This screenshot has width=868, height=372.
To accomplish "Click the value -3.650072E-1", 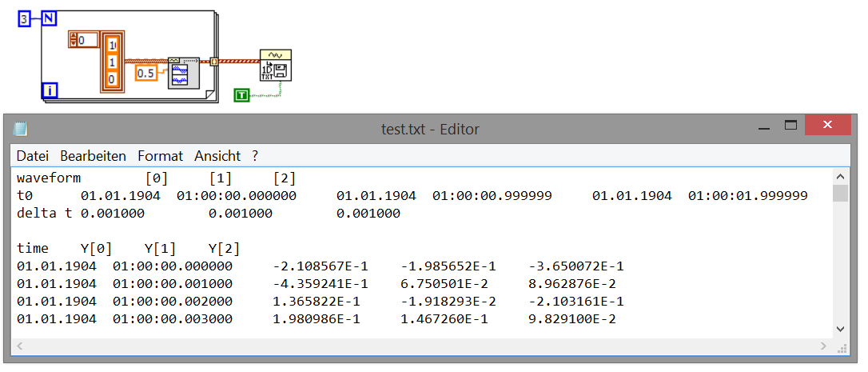I will click(x=576, y=266).
